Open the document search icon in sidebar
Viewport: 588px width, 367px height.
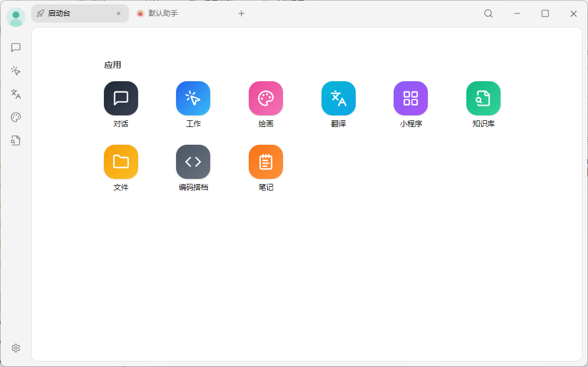16,140
